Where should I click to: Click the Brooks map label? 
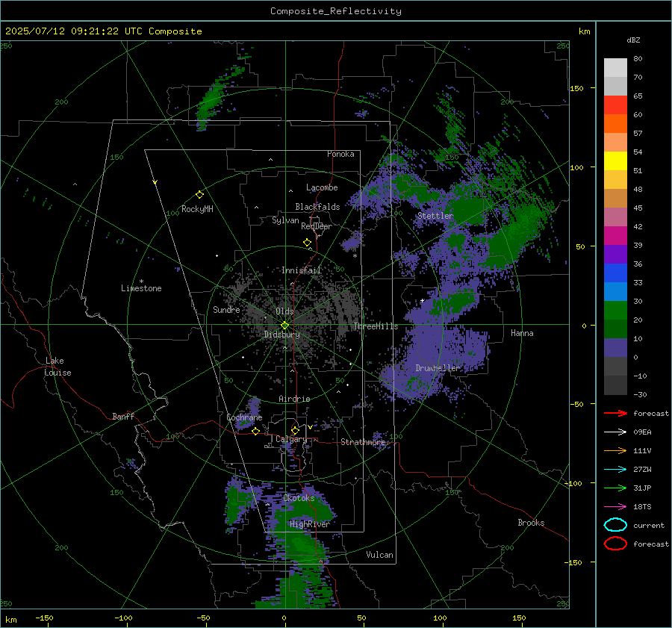(531, 523)
